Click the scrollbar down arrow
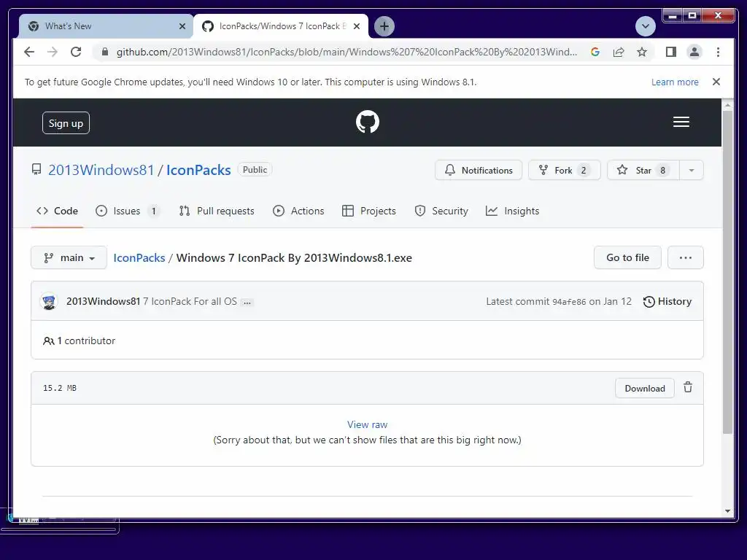The width and height of the screenshot is (747, 560). click(x=727, y=511)
